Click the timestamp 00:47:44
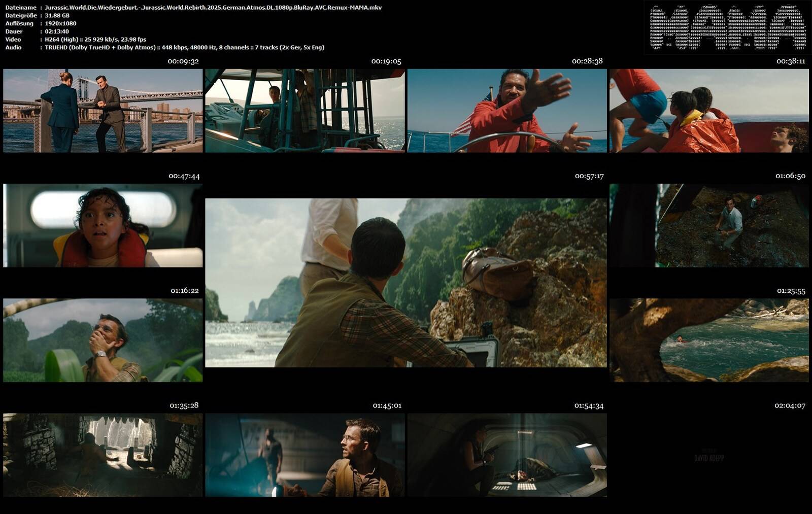 tap(184, 176)
